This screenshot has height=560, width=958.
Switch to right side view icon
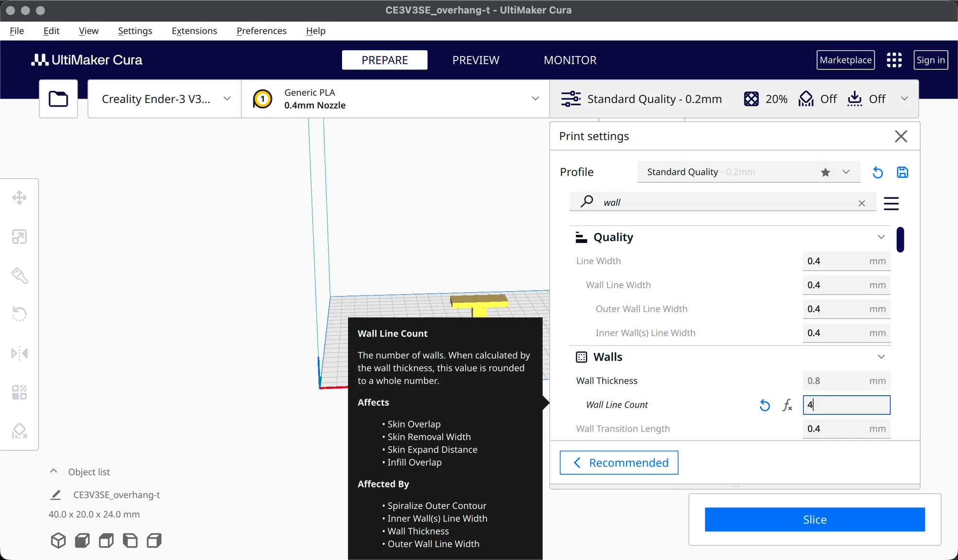[x=154, y=540]
